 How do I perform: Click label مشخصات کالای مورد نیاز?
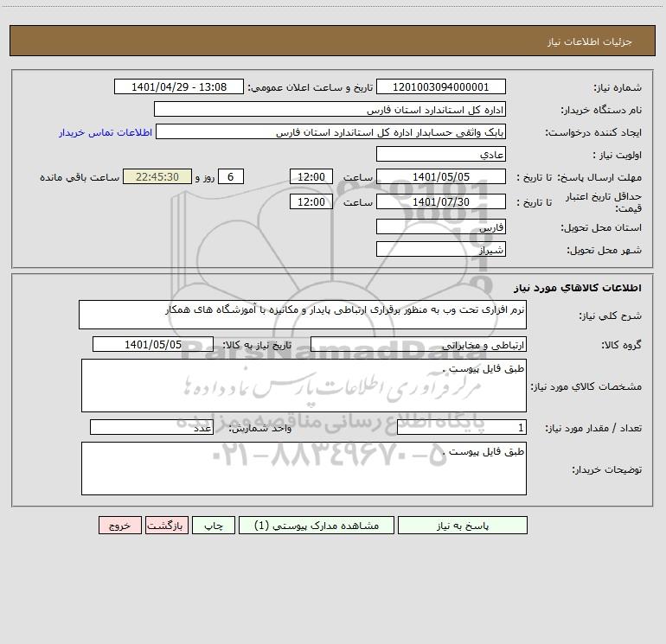[586, 386]
